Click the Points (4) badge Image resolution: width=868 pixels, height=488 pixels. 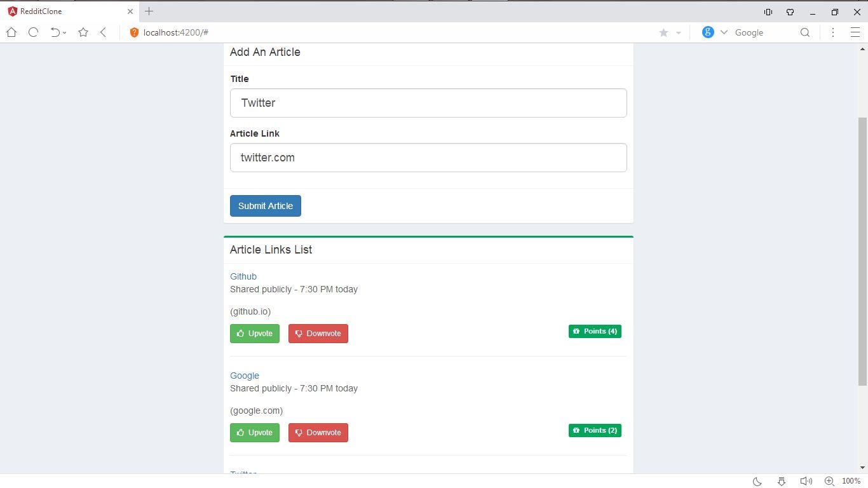[595, 331]
